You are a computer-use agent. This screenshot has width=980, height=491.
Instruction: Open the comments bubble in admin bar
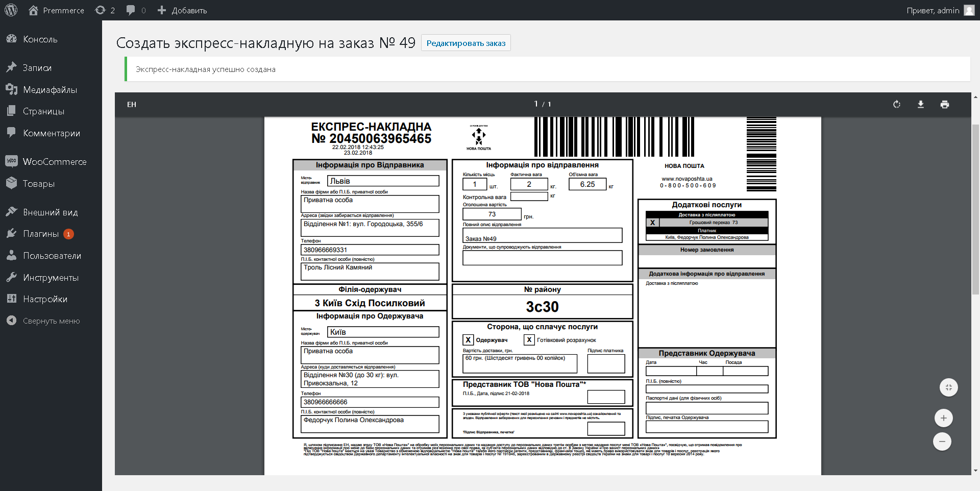(136, 10)
